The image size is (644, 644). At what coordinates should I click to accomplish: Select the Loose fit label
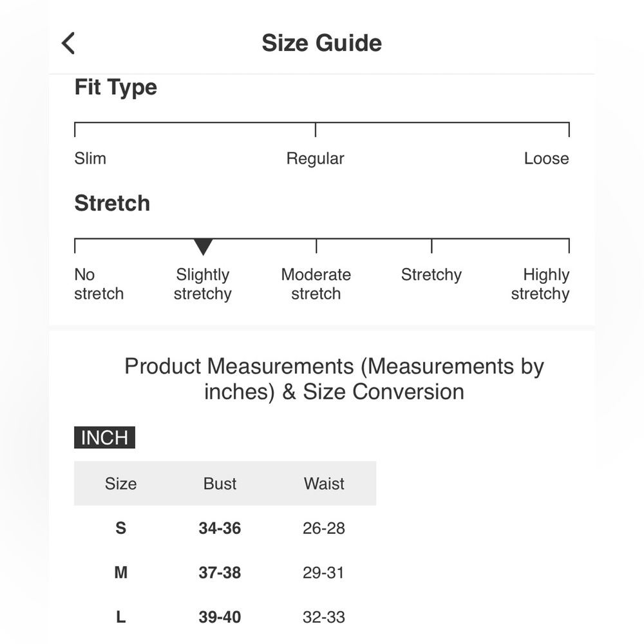[546, 158]
